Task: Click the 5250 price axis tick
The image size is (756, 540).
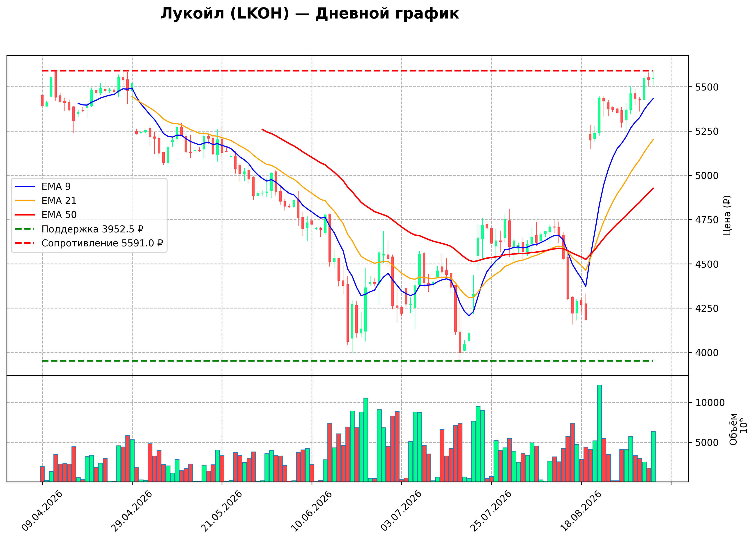Action: (x=707, y=131)
